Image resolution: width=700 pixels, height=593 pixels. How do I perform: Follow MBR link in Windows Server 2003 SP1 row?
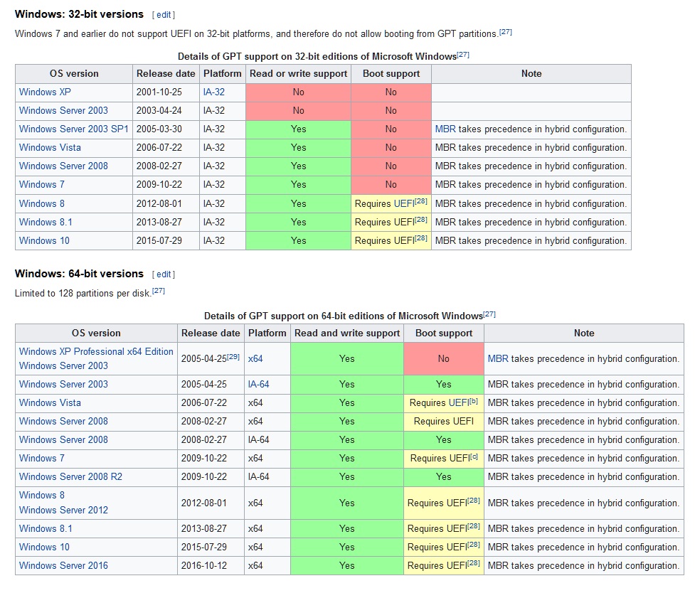click(x=445, y=129)
